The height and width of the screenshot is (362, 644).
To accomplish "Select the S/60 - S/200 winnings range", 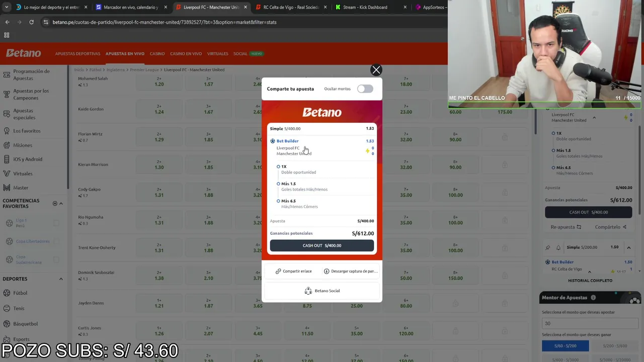I will tap(565, 346).
